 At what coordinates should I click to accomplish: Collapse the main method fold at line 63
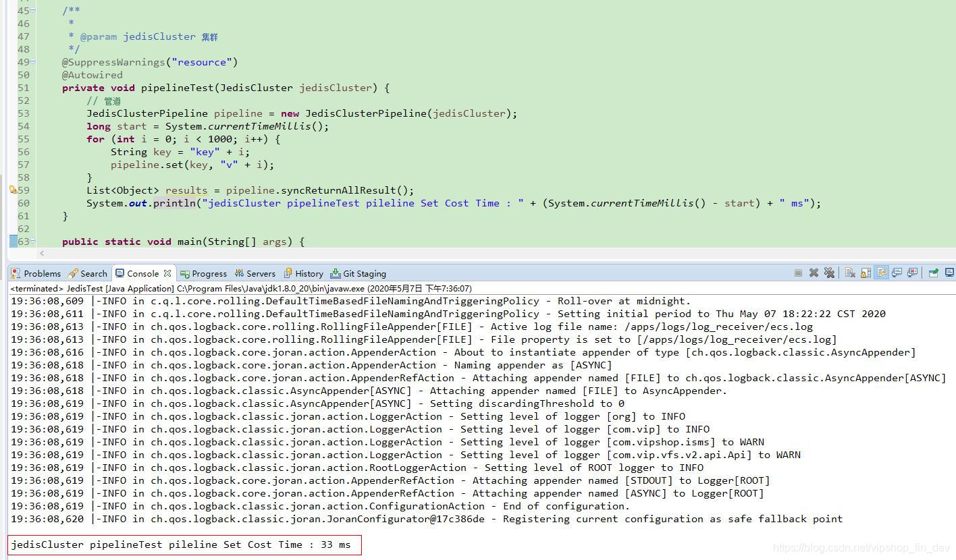click(33, 242)
